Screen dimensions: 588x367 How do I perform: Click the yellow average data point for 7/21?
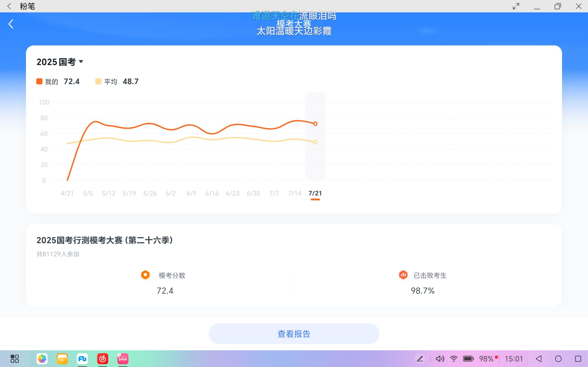[315, 142]
